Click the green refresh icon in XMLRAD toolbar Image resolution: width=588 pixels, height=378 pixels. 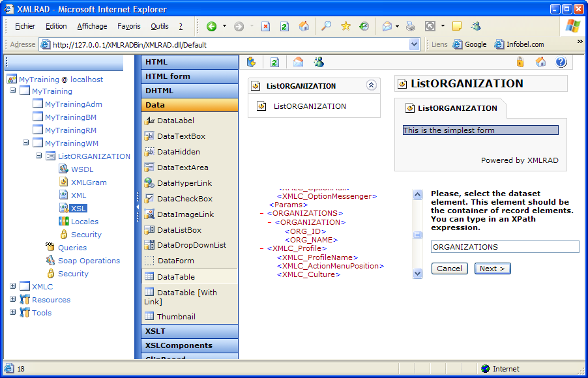[x=274, y=63]
